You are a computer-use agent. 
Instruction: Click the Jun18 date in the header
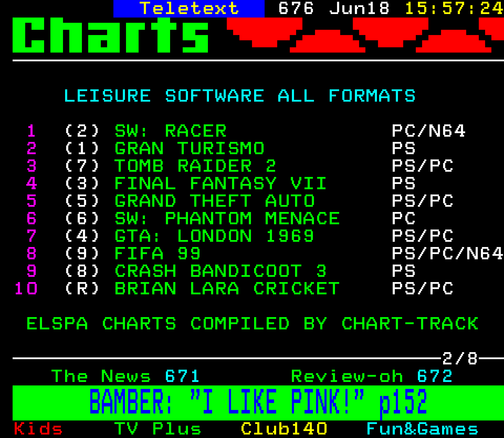coord(359,8)
